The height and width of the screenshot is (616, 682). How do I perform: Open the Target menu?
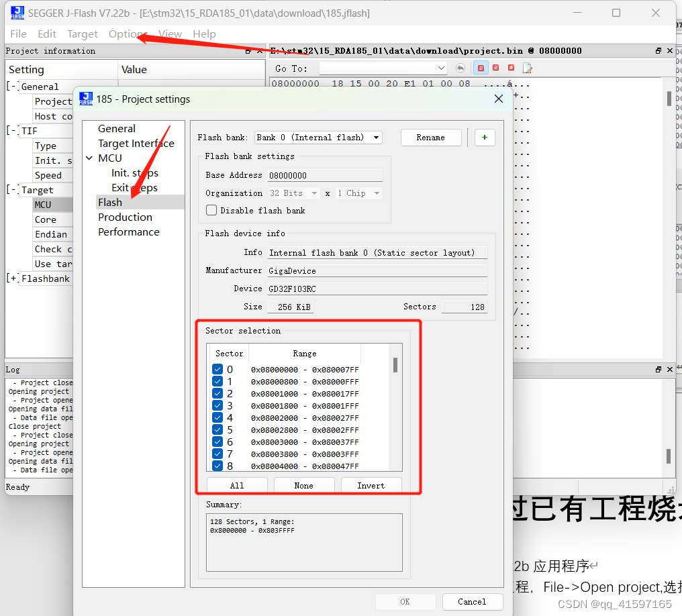point(83,34)
